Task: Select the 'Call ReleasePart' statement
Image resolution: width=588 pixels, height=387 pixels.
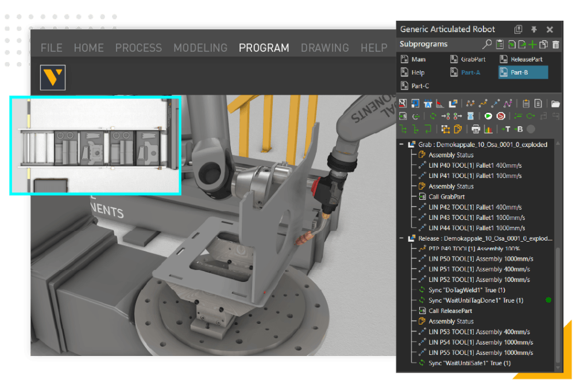Action: pos(446,311)
